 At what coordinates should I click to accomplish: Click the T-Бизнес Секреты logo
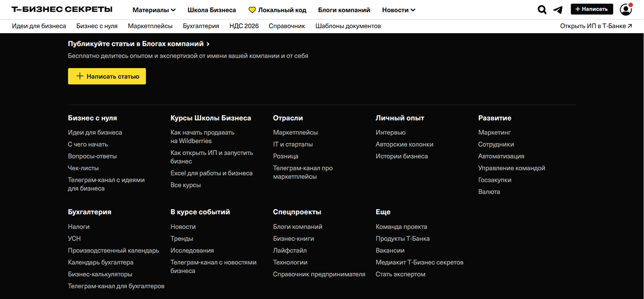coord(62,9)
